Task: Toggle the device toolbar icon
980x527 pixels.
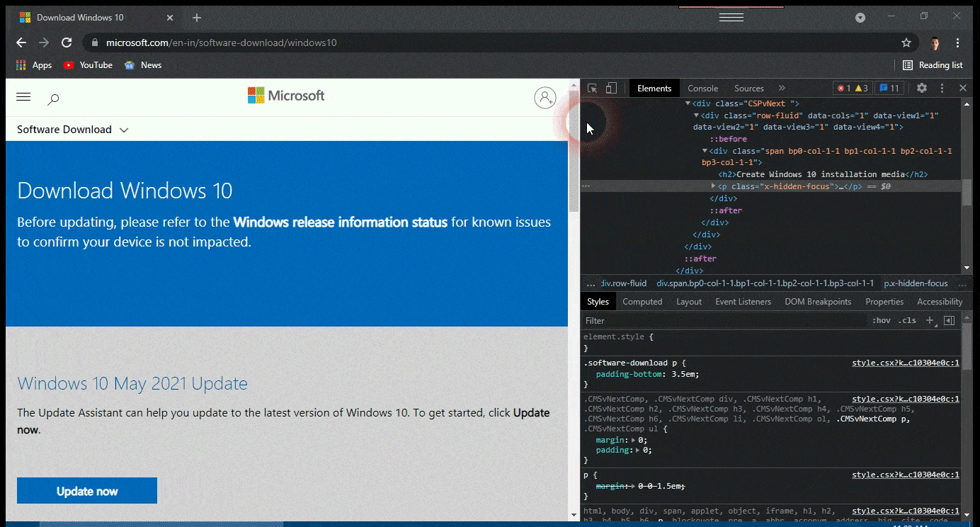Action: click(x=611, y=89)
